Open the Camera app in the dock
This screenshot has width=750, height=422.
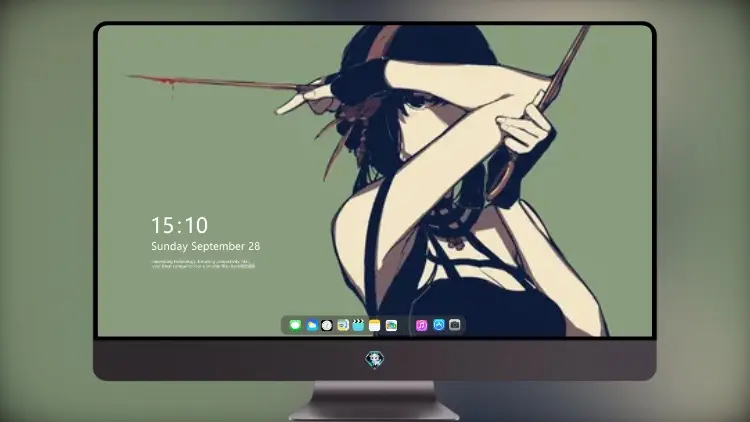pos(455,325)
